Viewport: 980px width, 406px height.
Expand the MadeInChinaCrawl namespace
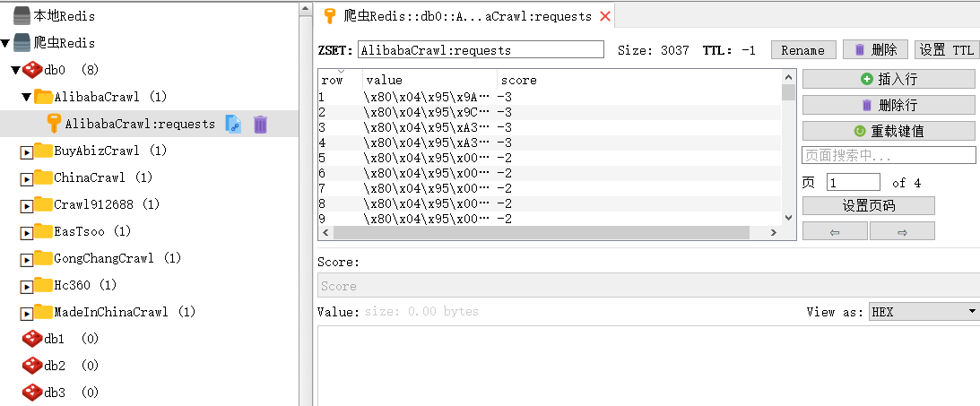27,313
